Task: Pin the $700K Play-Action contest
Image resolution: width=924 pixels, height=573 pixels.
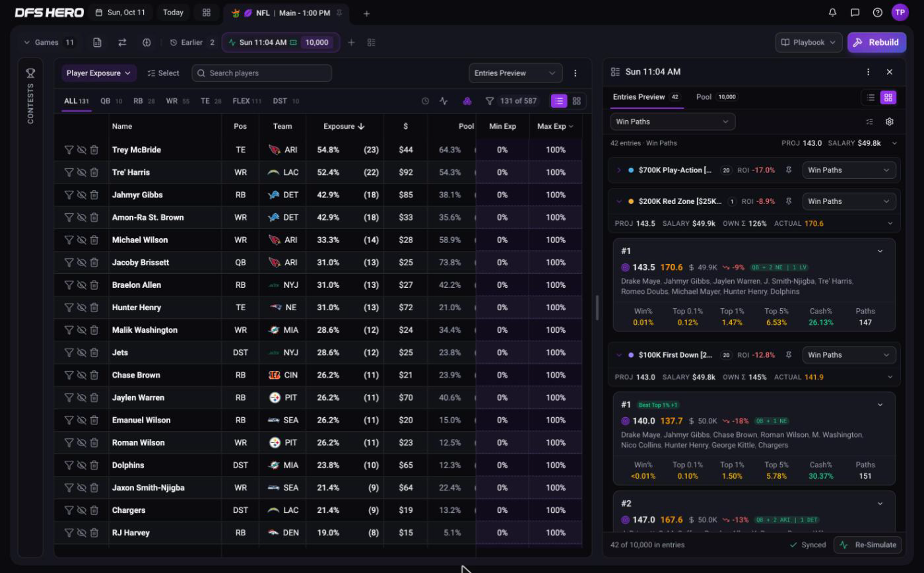Action: (789, 170)
